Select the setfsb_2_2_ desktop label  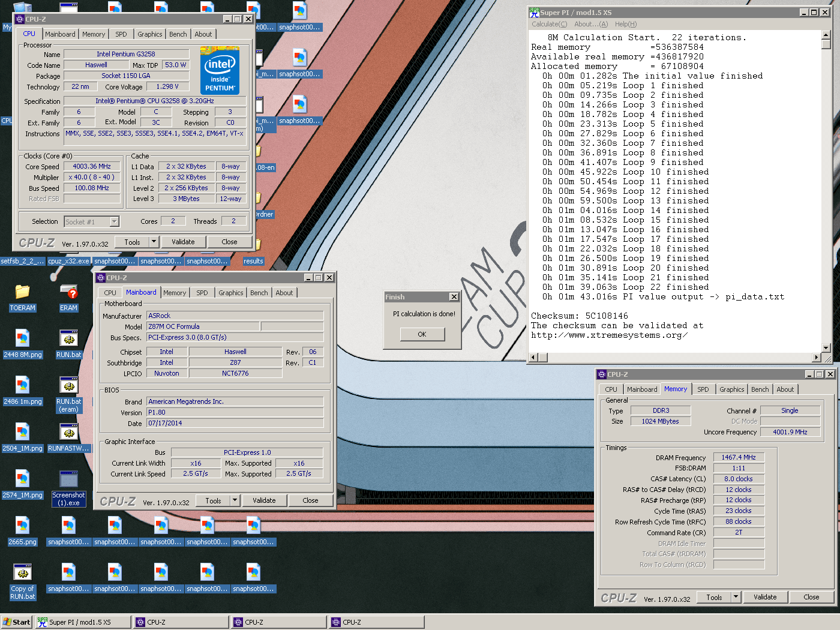point(22,261)
